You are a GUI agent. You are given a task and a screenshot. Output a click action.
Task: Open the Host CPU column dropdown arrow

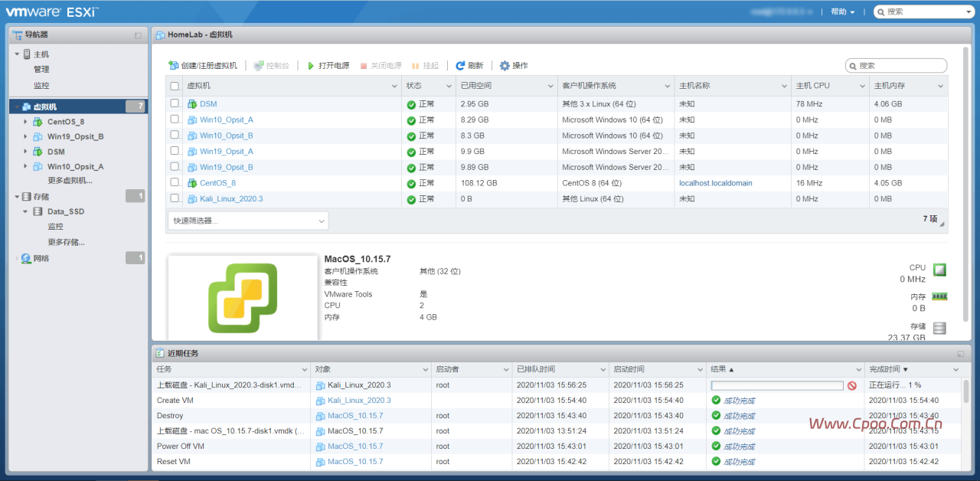click(863, 87)
